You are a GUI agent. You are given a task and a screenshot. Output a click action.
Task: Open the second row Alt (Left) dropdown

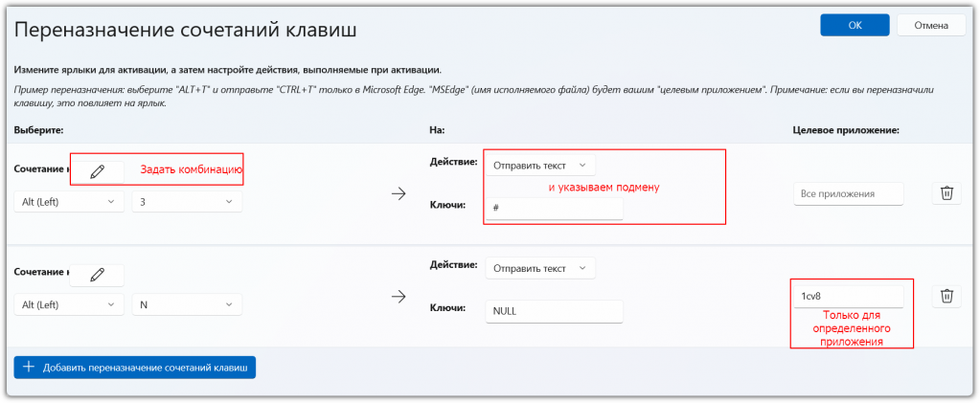click(x=69, y=304)
